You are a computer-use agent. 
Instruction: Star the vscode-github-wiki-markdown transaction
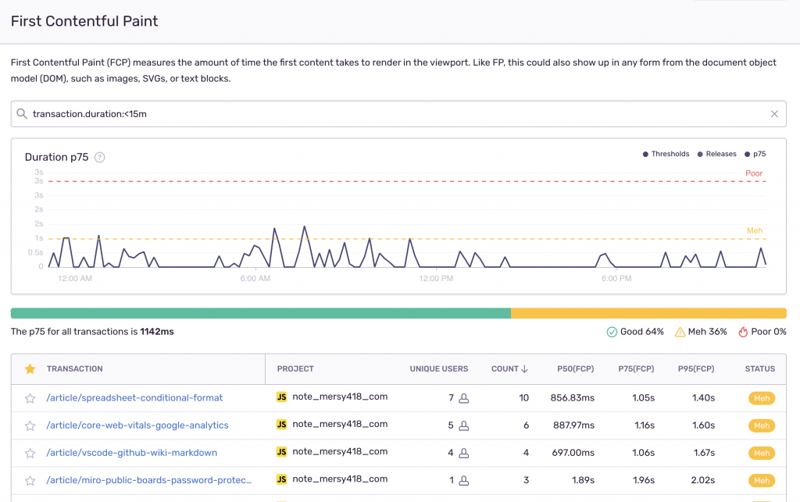click(30, 453)
